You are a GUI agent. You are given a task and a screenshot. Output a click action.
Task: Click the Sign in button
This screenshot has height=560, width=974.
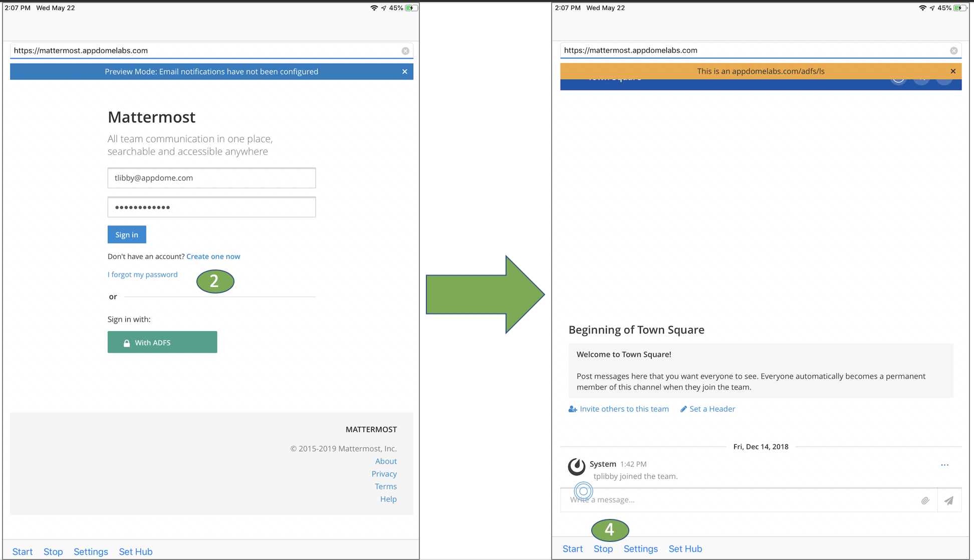tap(126, 234)
